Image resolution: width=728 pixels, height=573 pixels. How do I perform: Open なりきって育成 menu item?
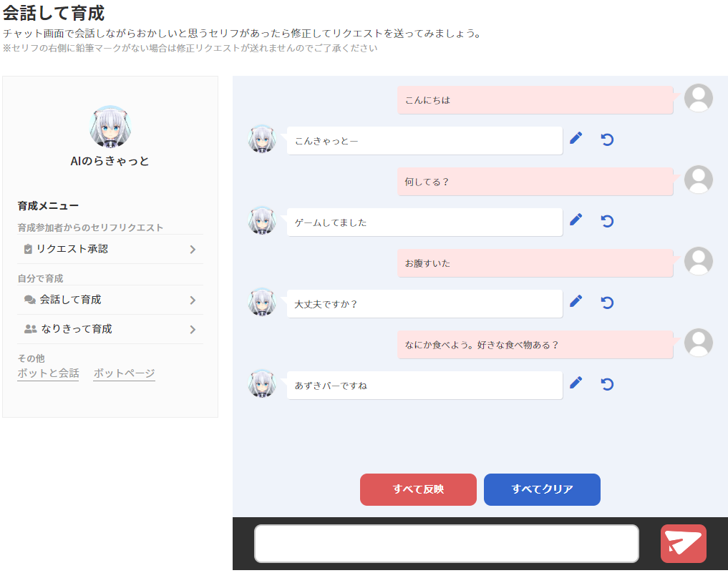(x=110, y=329)
